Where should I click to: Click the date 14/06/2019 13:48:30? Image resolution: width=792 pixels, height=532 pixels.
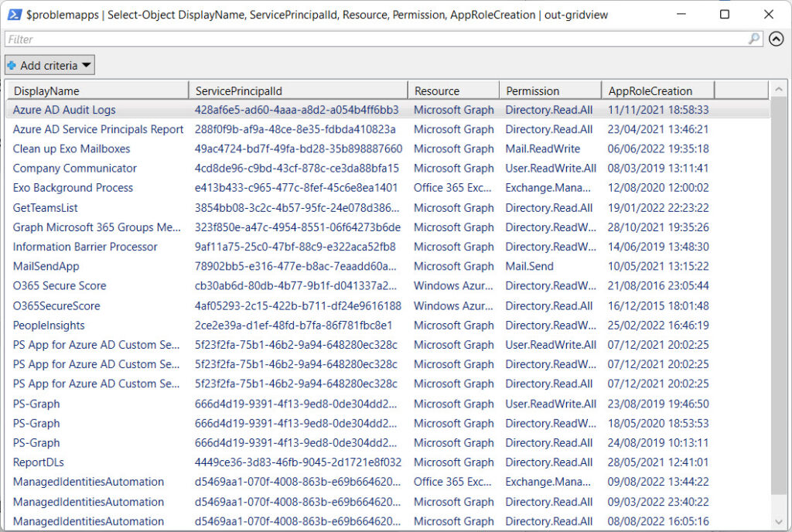[658, 247]
